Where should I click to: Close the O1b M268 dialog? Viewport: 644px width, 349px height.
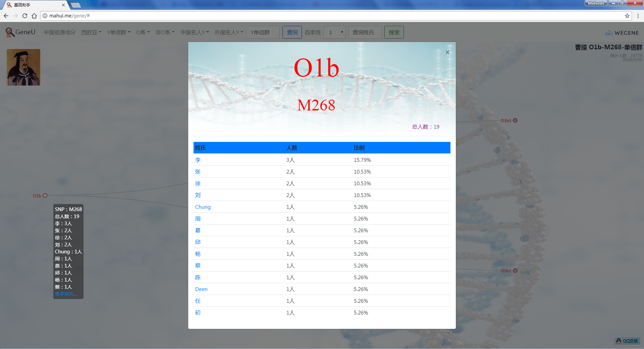[447, 52]
